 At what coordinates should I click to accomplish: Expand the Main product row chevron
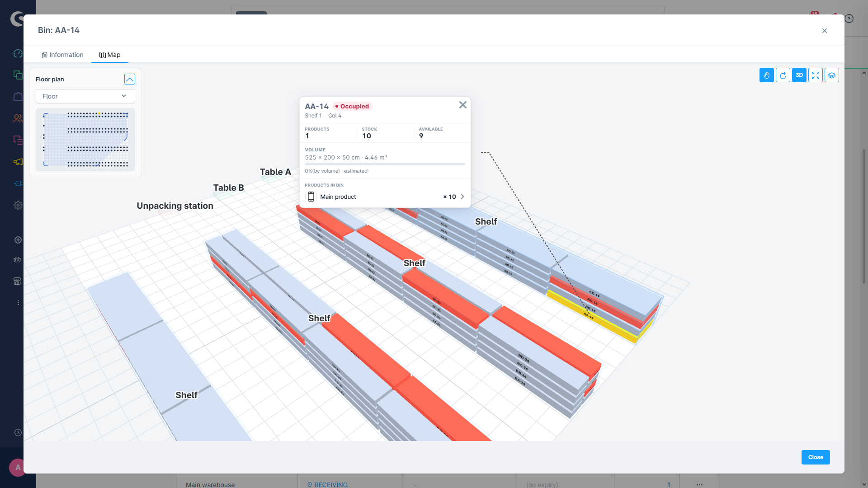[x=462, y=197]
